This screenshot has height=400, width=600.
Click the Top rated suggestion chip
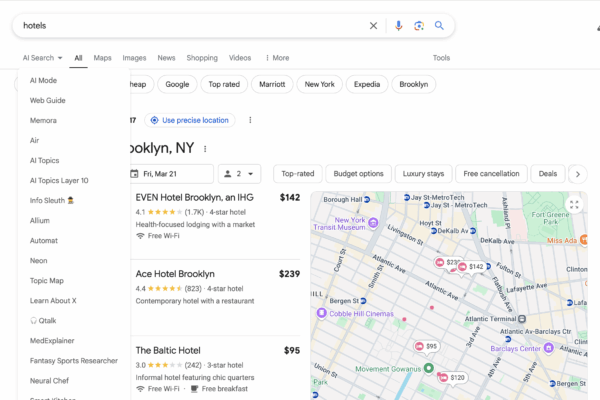[x=224, y=84]
